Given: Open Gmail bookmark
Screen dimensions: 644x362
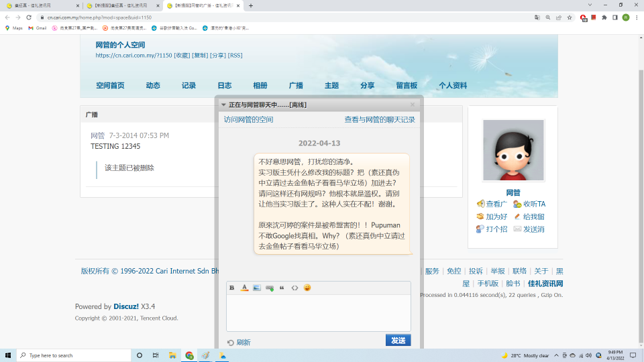Looking at the screenshot, I should (38, 28).
